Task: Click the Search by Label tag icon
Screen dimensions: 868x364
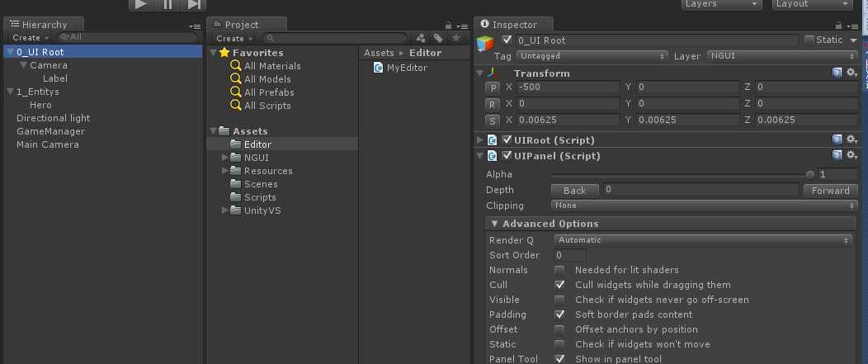Action: coord(438,38)
